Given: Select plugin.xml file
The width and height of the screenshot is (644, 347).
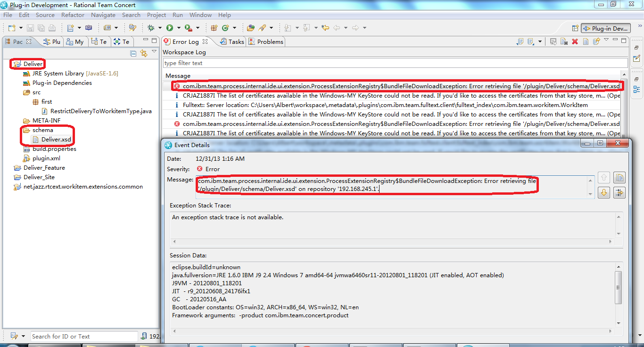Looking at the screenshot, I should 41,158.
